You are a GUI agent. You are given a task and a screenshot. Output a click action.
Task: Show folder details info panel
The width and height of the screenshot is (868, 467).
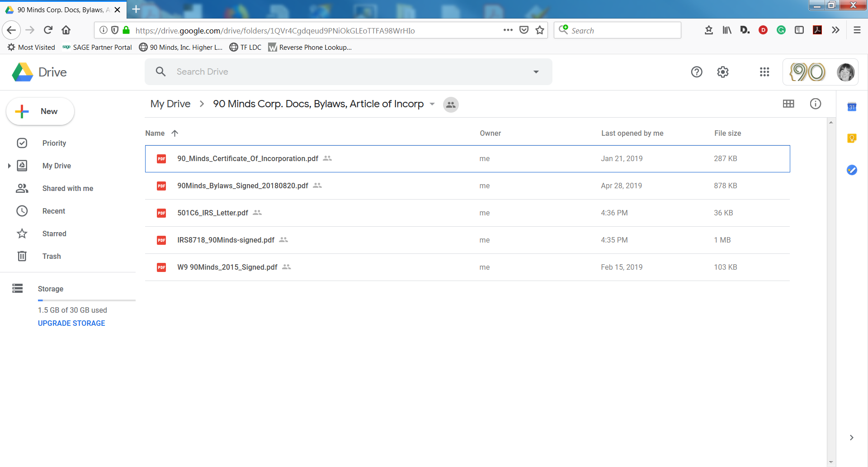(x=816, y=104)
